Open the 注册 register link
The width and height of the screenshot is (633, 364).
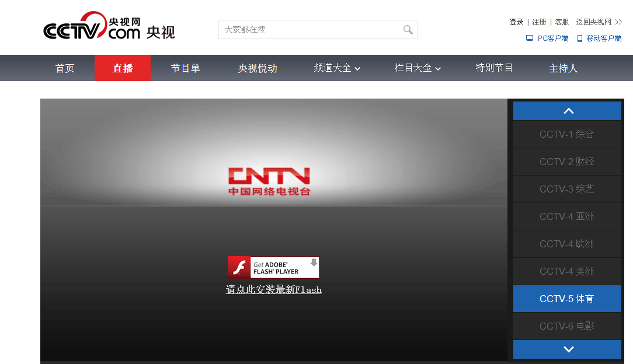[x=539, y=22]
